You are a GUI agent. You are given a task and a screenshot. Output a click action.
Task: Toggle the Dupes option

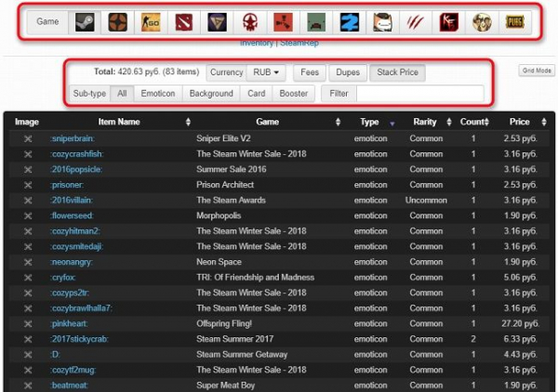coord(348,72)
